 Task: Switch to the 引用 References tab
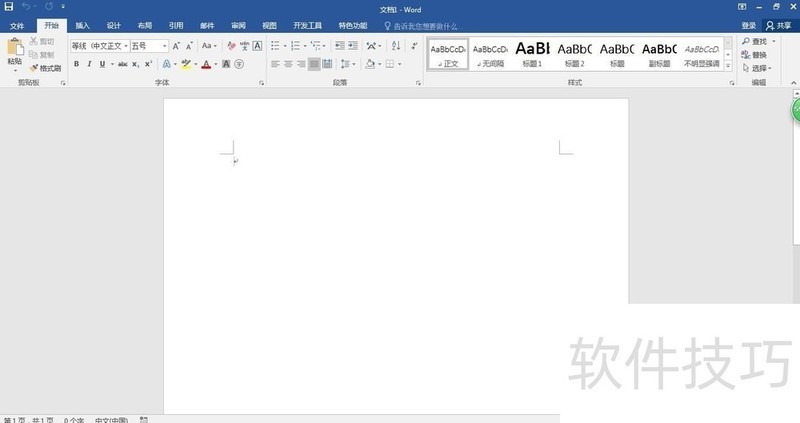click(x=176, y=26)
